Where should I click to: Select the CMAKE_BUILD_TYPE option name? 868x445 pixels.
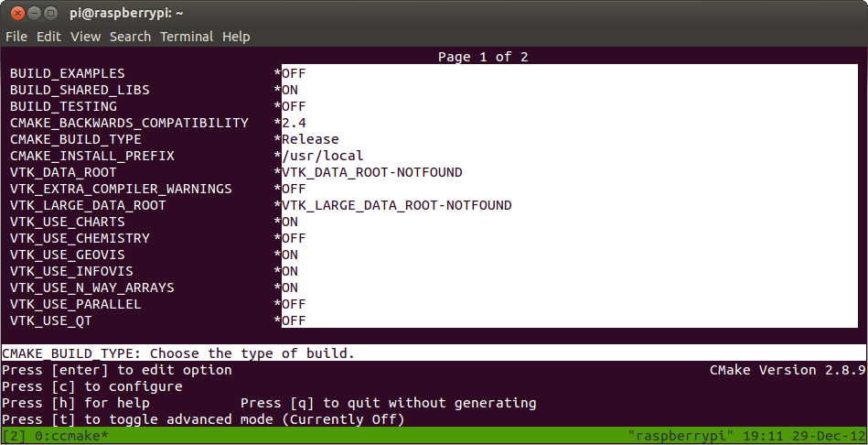[x=76, y=140]
